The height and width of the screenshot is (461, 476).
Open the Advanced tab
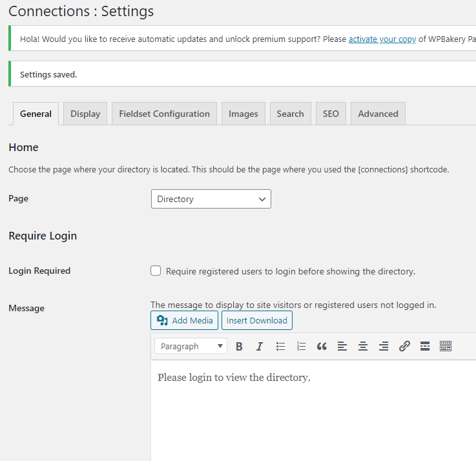click(378, 114)
